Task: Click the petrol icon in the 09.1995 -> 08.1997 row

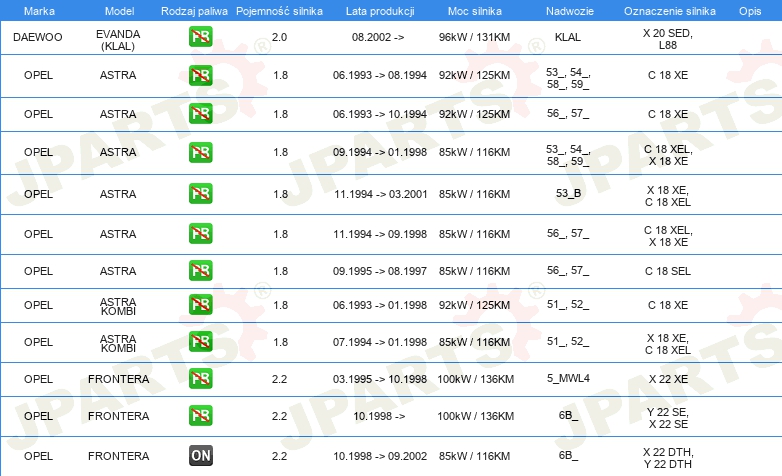Action: pyautogui.click(x=200, y=270)
